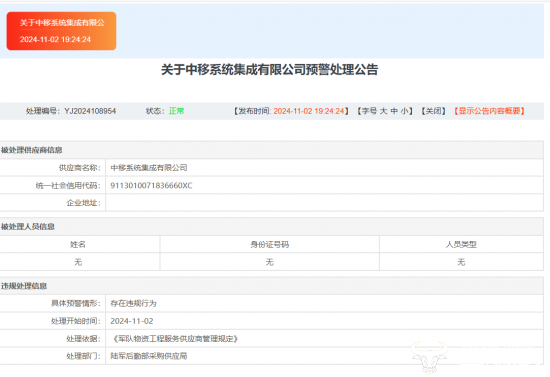This screenshot has height=377, width=550.
Task: Select supplier name 中移系统集成有限公司 in table
Action: coord(149,168)
